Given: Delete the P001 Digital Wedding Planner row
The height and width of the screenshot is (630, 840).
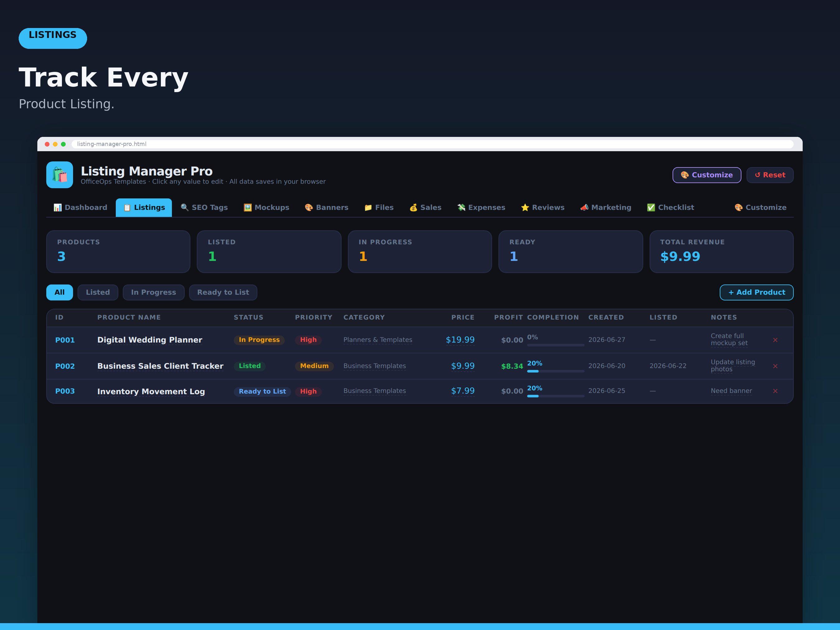Looking at the screenshot, I should 775,340.
